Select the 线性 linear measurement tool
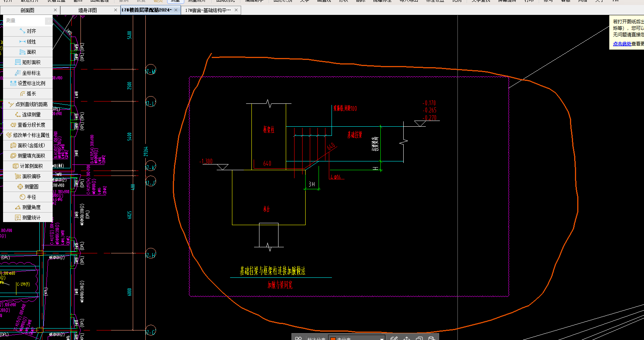This screenshot has width=644, height=340. click(x=28, y=42)
